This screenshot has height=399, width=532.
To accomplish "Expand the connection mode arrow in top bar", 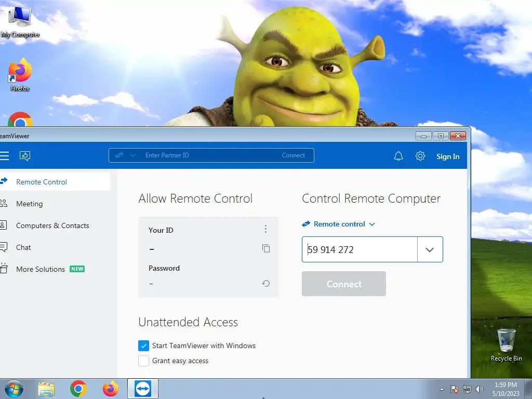I will click(132, 155).
